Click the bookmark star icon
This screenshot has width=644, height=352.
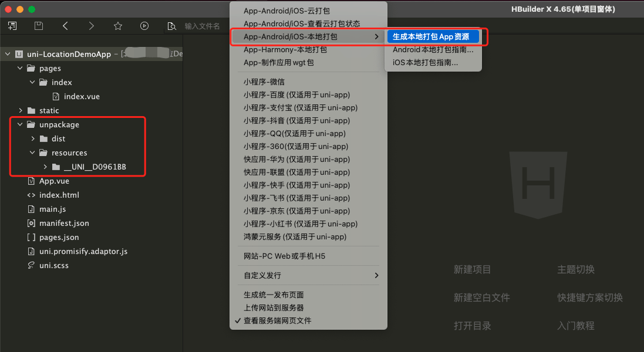pos(118,26)
